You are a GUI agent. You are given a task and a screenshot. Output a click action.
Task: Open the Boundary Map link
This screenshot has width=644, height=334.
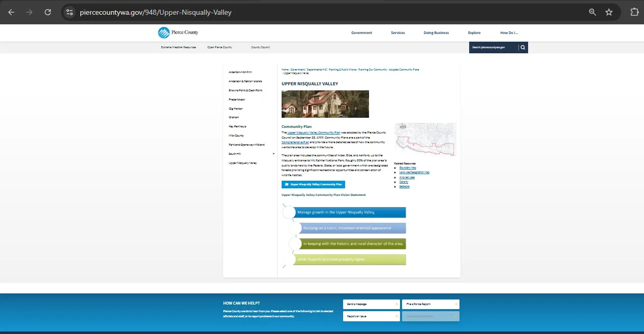[x=408, y=168]
